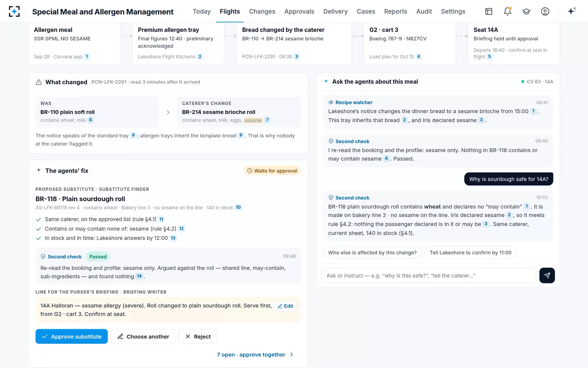Open citation 10 by 140 in stock
Image resolution: width=588 pixels, height=368 pixels.
[238, 208]
